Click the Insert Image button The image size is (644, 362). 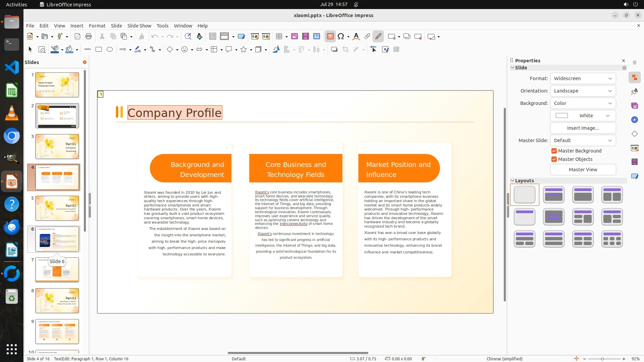(x=583, y=128)
